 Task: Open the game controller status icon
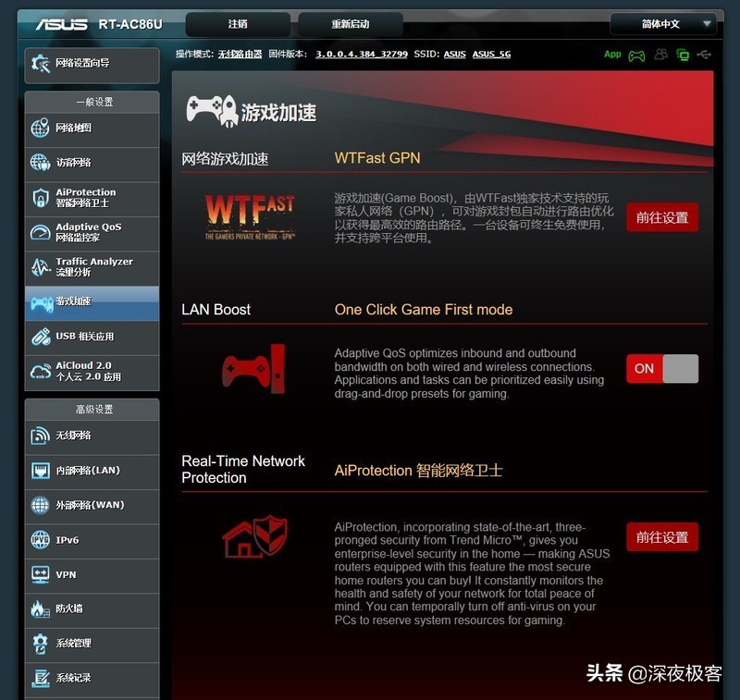tap(638, 55)
